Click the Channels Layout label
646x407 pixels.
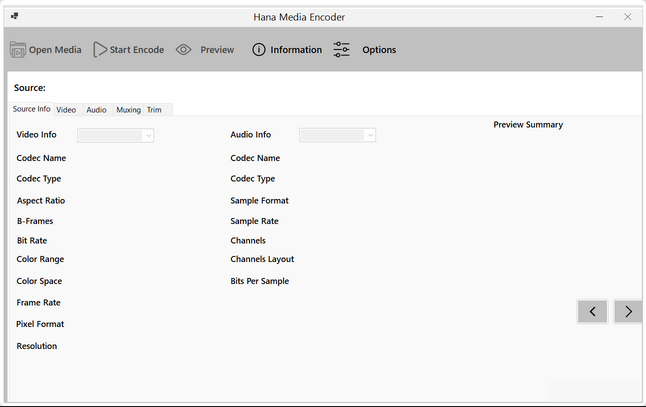click(262, 260)
